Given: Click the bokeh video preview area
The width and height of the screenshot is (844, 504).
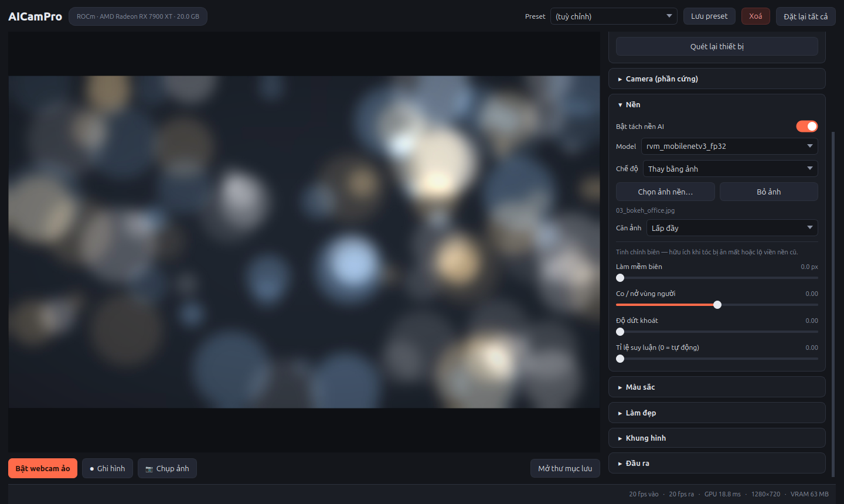Looking at the screenshot, I should pos(304,242).
